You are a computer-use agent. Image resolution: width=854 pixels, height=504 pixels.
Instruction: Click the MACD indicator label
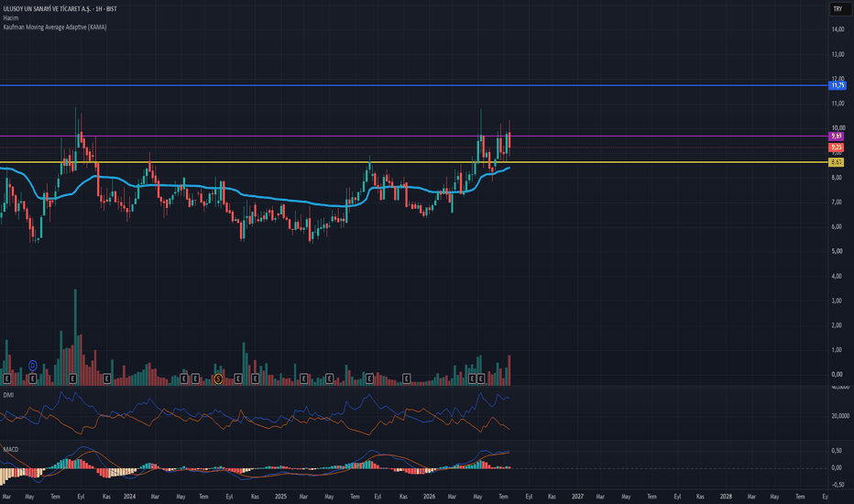click(x=11, y=450)
